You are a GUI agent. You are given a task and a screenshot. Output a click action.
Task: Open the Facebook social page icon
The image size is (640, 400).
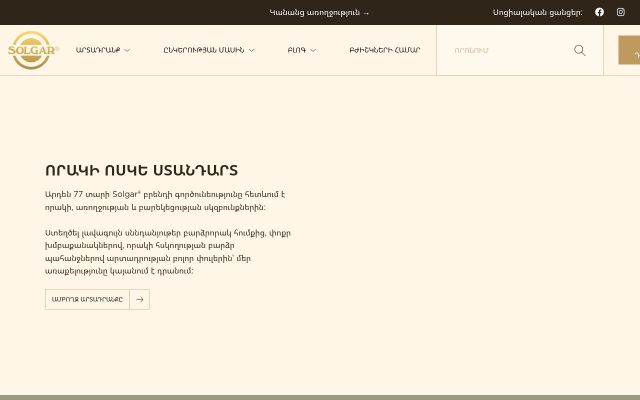click(x=599, y=12)
